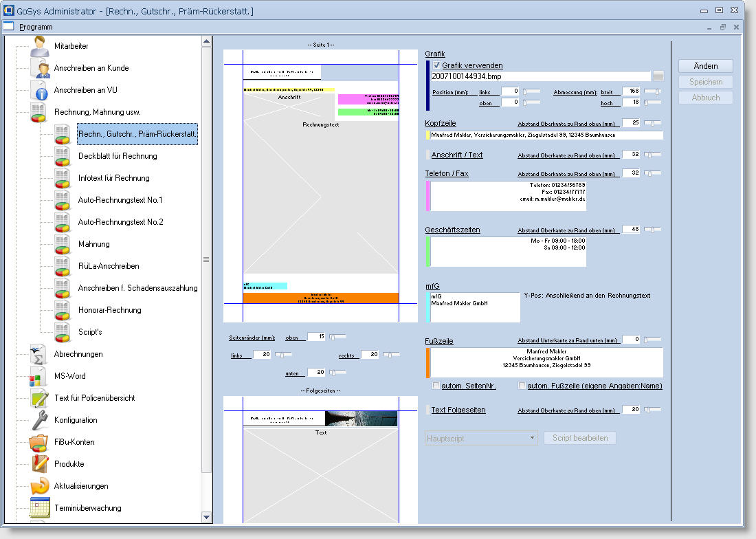Click the Kopfzeile Abstand Oberkante slider

(x=653, y=123)
